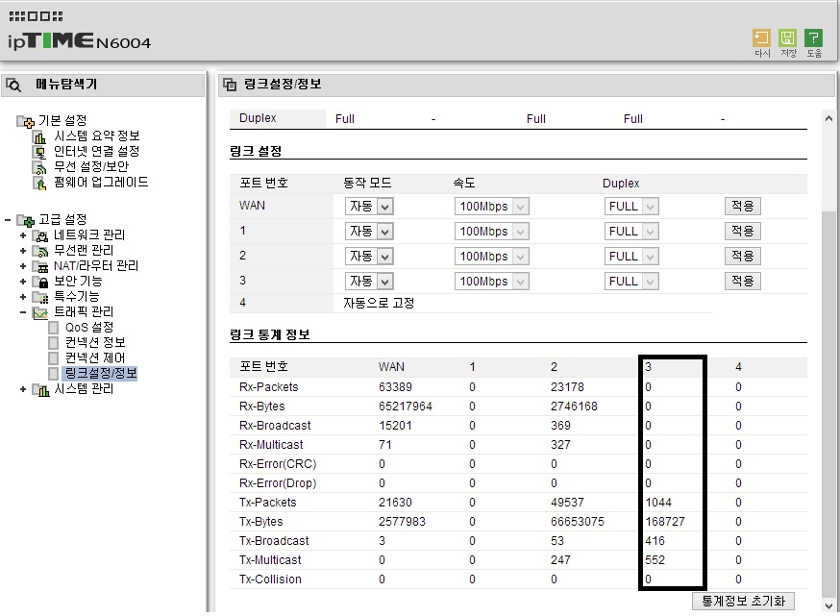Click the scrollbar up arrow

coord(828,118)
